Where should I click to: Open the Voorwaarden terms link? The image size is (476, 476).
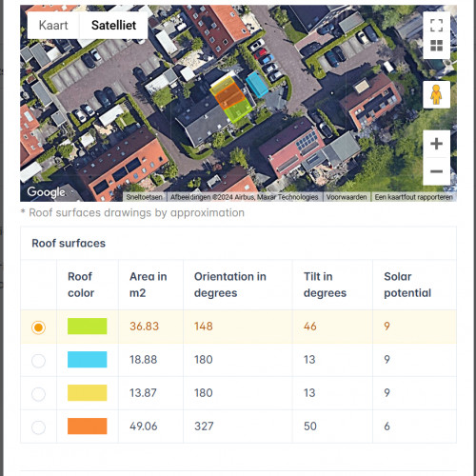(x=347, y=197)
